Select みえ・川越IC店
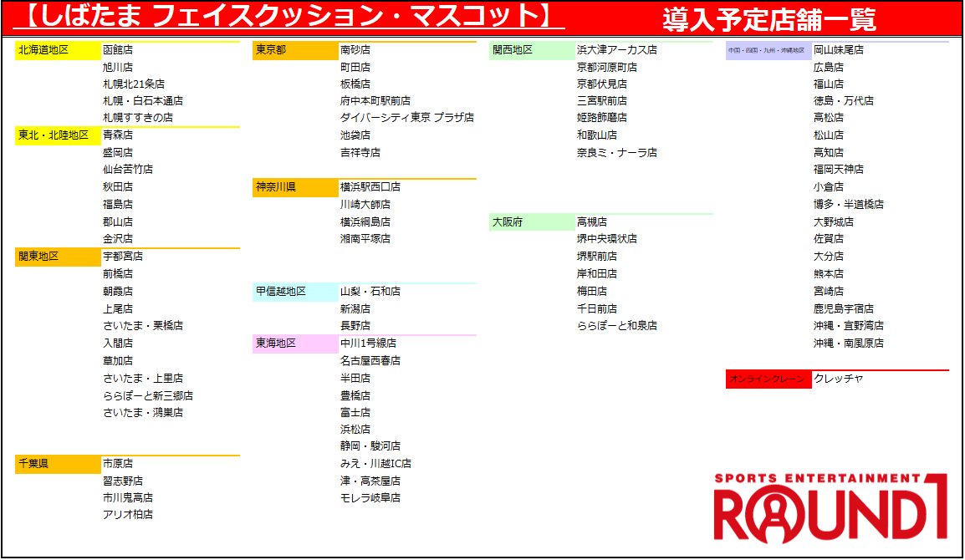 [375, 463]
